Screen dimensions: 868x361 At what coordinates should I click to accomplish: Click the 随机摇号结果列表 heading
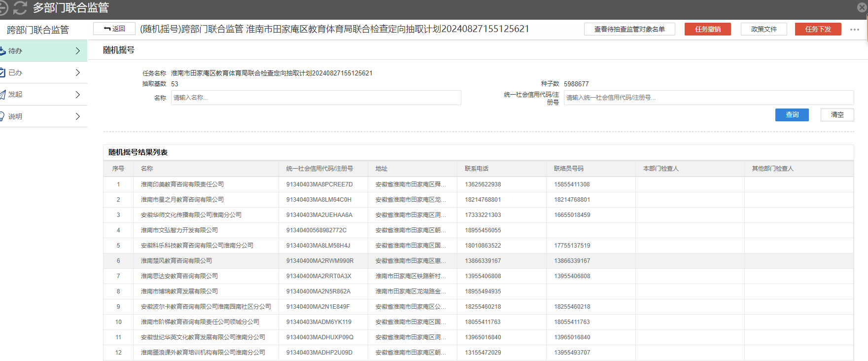[x=138, y=152]
